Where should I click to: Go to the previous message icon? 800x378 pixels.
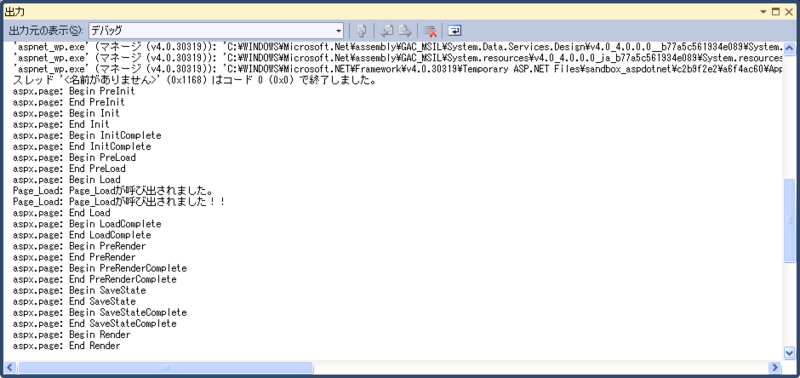pos(387,31)
